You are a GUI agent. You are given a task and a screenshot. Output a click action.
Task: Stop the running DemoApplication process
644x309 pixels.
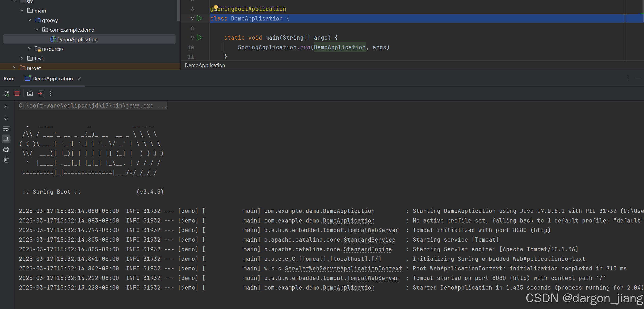point(17,94)
